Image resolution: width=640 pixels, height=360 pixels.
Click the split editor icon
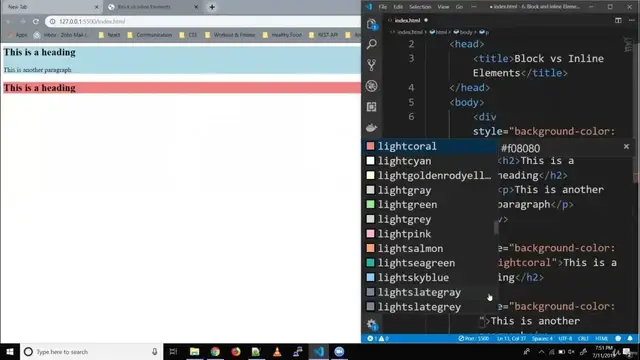click(618, 20)
